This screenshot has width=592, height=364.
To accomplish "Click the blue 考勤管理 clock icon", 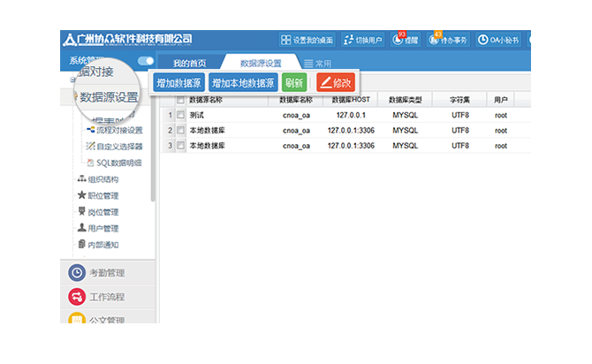I will point(78,273).
